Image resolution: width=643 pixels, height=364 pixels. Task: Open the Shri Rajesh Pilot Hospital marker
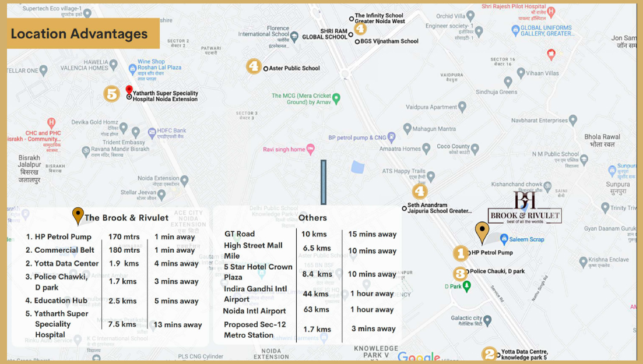pos(551,12)
